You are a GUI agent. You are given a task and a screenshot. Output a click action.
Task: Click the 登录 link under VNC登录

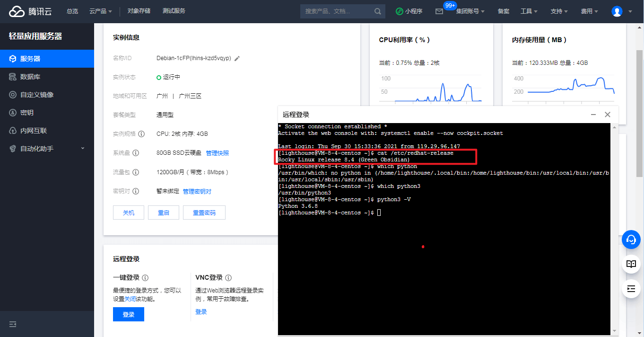(x=201, y=311)
